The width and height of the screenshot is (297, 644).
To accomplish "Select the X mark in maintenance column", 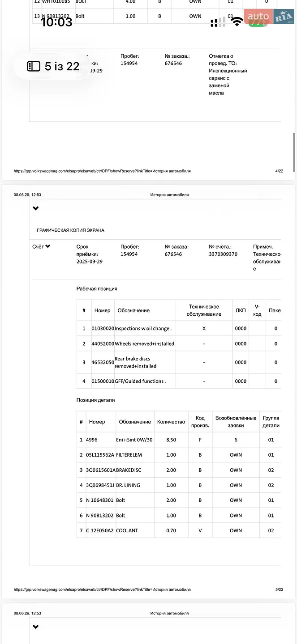I will coord(204,328).
